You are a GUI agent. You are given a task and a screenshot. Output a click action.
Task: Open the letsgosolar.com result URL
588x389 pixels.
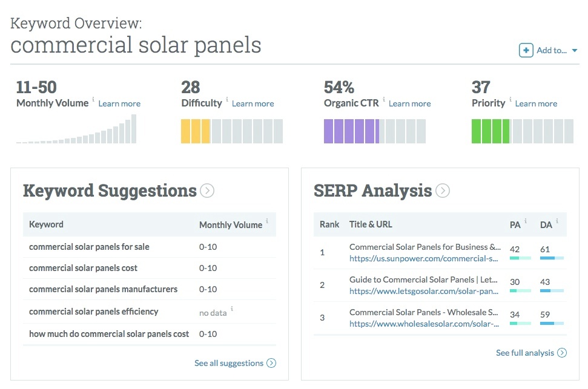pos(424,291)
